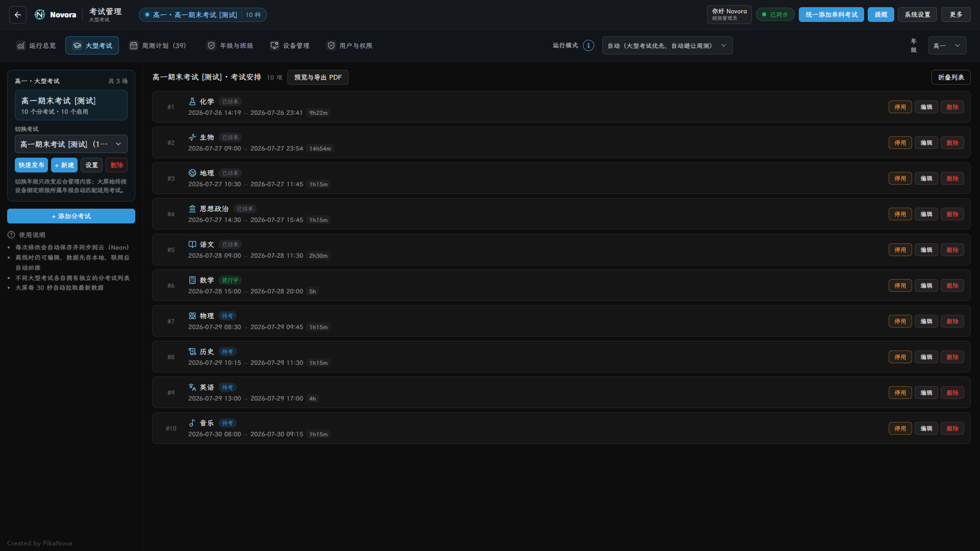Open the 更多 menu

(x=956, y=15)
